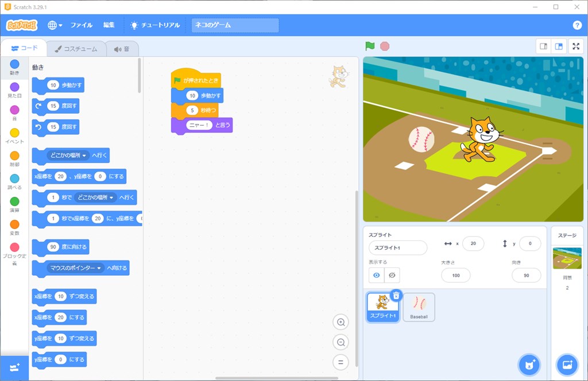Click the green flag to run project
This screenshot has width=588, height=381.
click(x=370, y=46)
